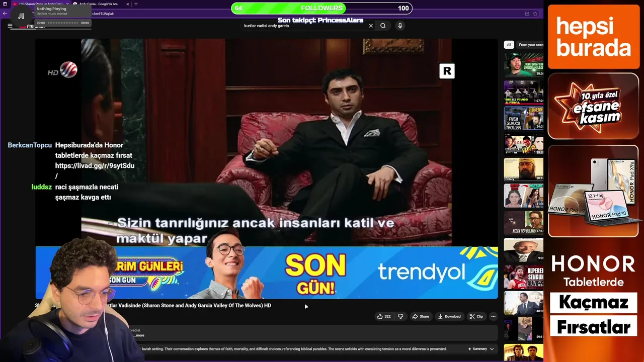Click the music widget progress bar
Viewport: 644px width, 362px height.
tap(63, 23)
